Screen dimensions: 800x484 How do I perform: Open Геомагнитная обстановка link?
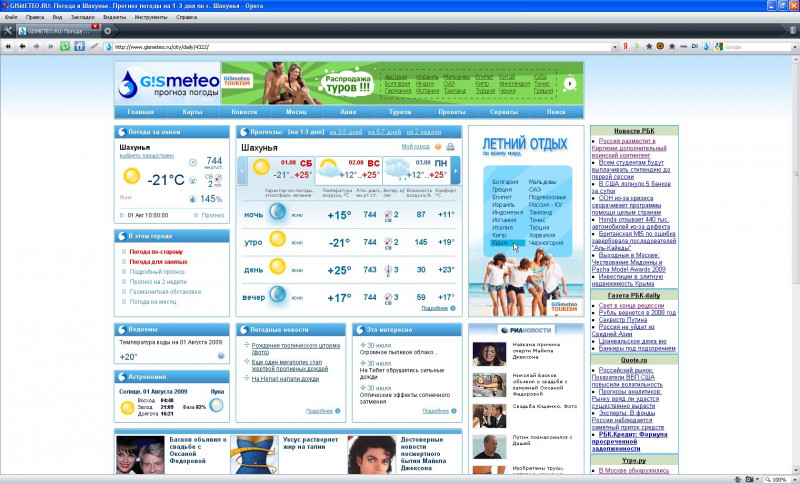165,292
